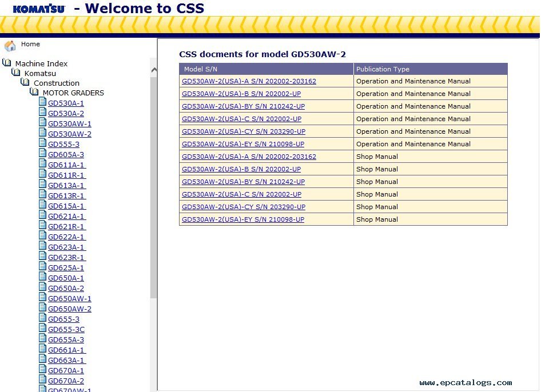This screenshot has height=392, width=541.
Task: Open GD530AW-2(USA)-B Shop Manual link
Action: [241, 169]
